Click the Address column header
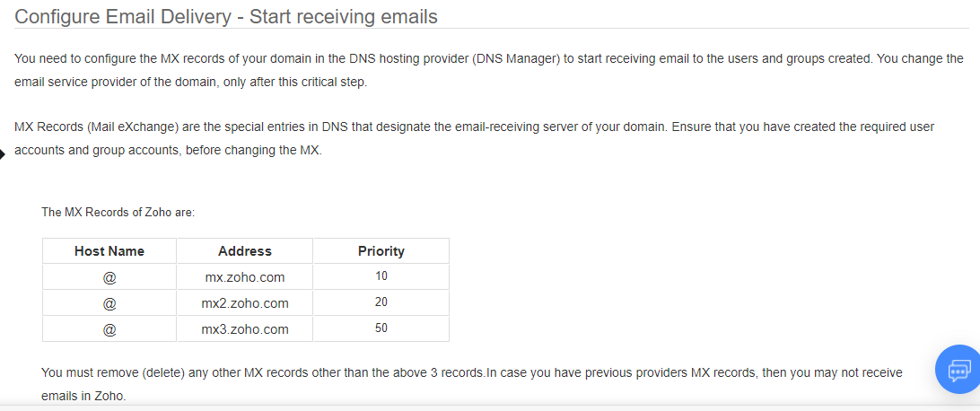This screenshot has height=411, width=980. [245, 251]
